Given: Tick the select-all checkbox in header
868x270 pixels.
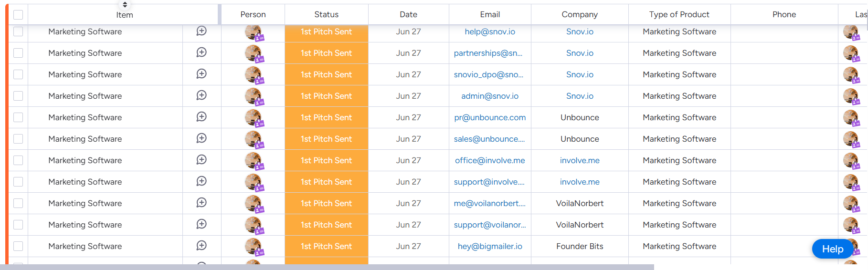Looking at the screenshot, I should pyautogui.click(x=18, y=15).
